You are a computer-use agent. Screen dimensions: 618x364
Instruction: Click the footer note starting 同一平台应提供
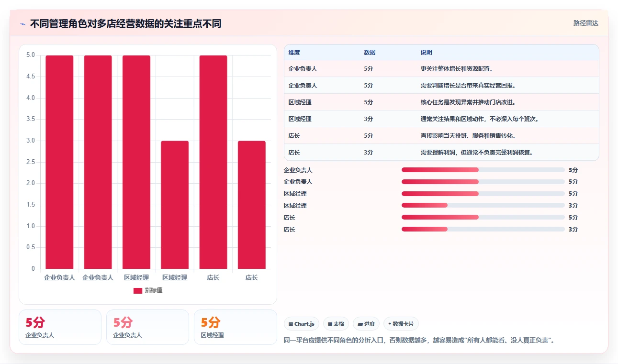pyautogui.click(x=419, y=341)
